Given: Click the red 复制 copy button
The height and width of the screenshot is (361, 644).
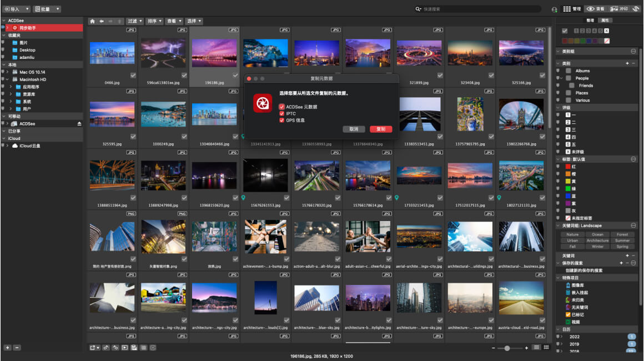Looking at the screenshot, I should coord(381,129).
